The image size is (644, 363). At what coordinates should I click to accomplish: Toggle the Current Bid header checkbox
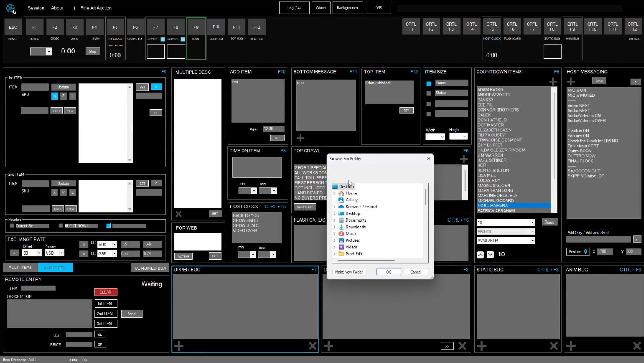click(x=12, y=226)
